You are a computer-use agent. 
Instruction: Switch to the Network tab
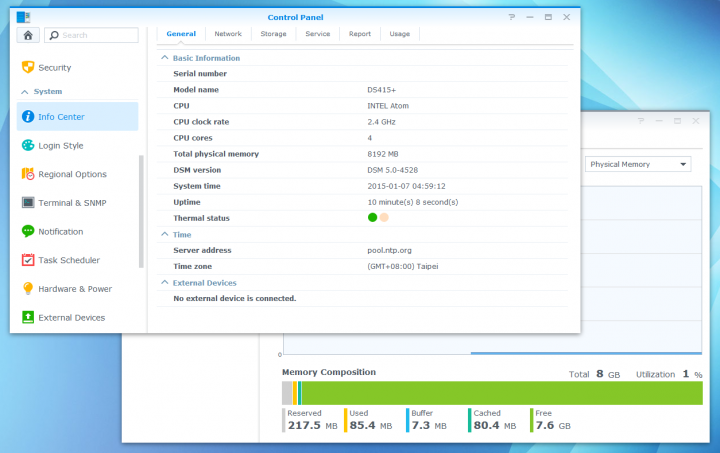pos(228,34)
